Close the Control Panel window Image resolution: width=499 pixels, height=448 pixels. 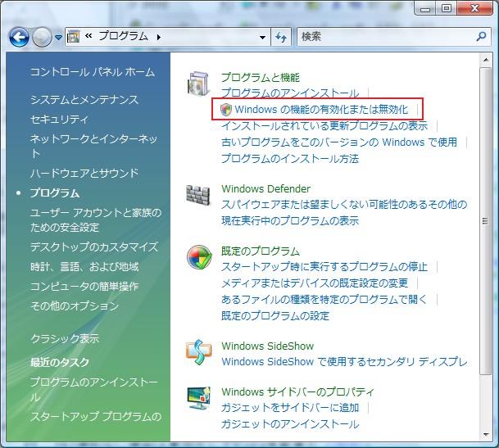tap(474, 8)
